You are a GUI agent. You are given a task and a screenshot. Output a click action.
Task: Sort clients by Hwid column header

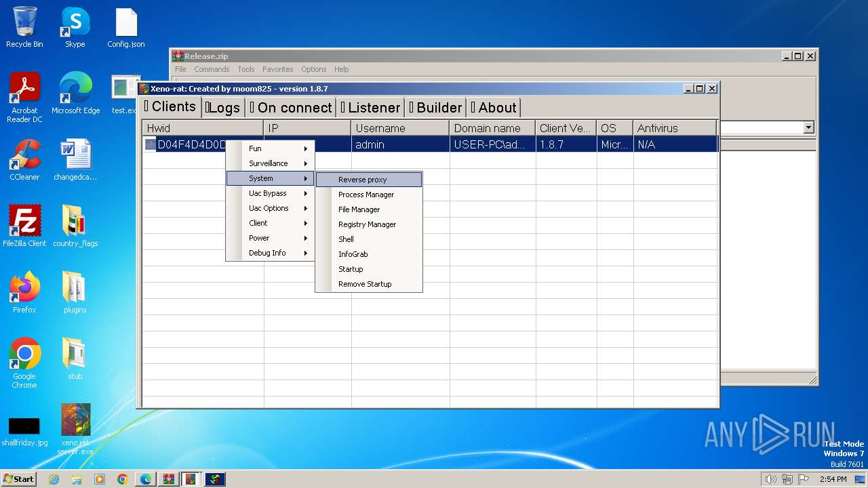[x=203, y=127]
